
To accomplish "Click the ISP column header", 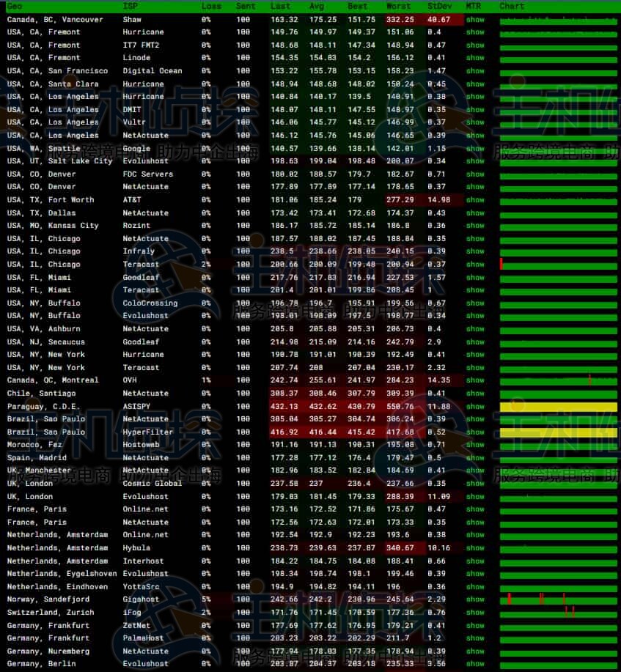I will tap(130, 7).
